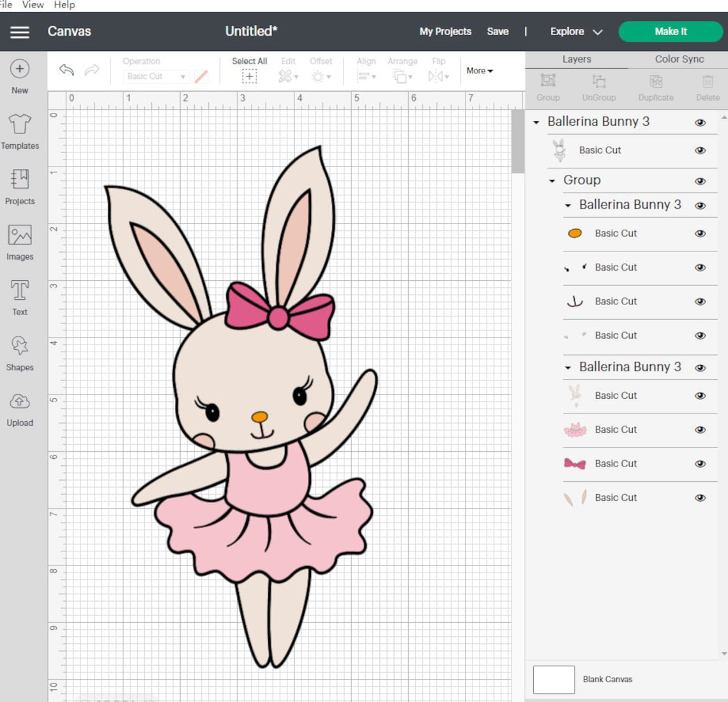This screenshot has width=728, height=702.
Task: Click Save in the header
Action: click(497, 31)
